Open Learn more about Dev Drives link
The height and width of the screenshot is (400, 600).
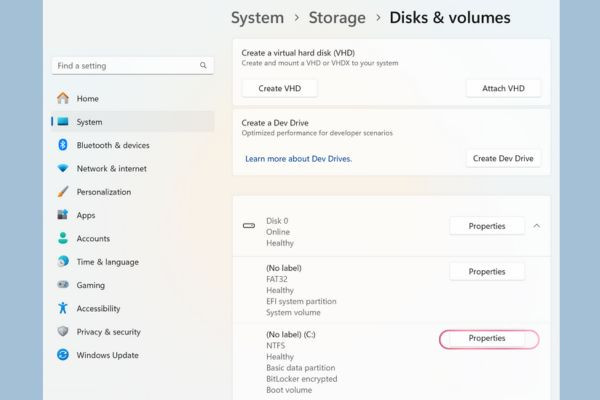point(298,159)
